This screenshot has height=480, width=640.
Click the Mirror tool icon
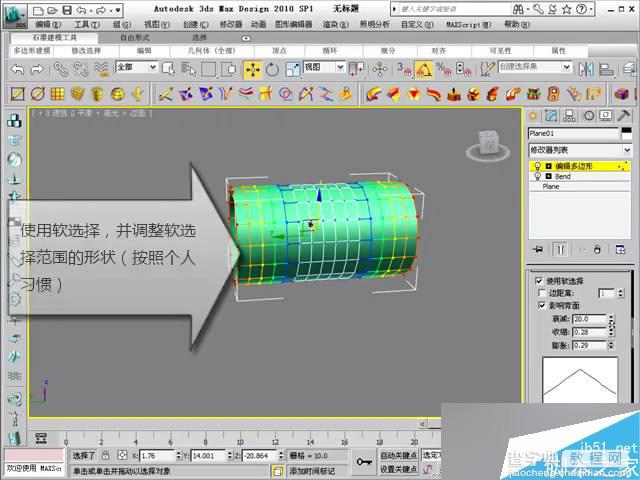(x=586, y=70)
